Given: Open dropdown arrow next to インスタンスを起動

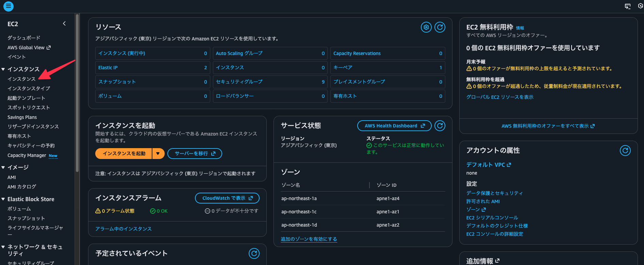Looking at the screenshot, I should pos(158,154).
